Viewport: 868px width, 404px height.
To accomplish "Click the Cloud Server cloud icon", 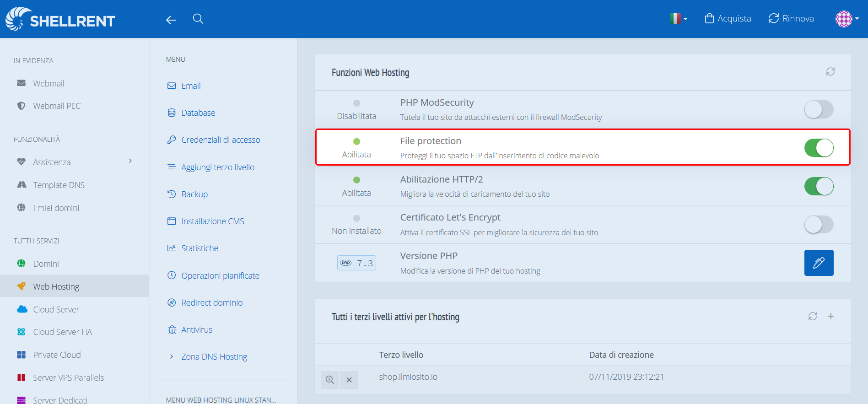I will (22, 309).
